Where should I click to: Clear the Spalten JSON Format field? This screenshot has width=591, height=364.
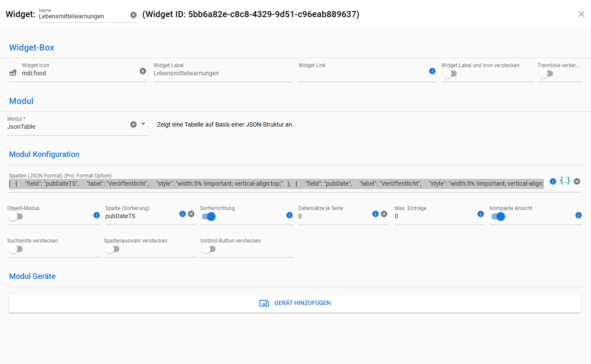[577, 181]
